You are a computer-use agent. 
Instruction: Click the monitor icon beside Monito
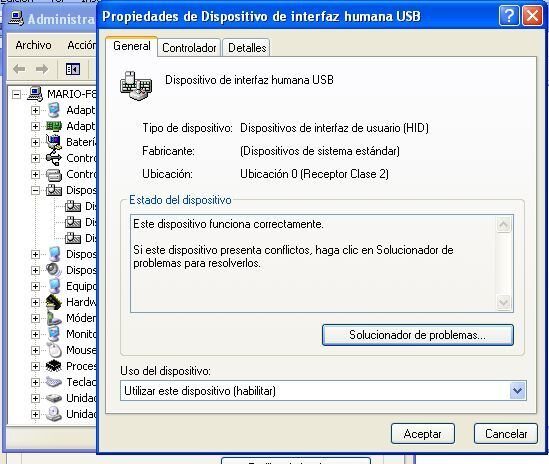click(x=54, y=334)
